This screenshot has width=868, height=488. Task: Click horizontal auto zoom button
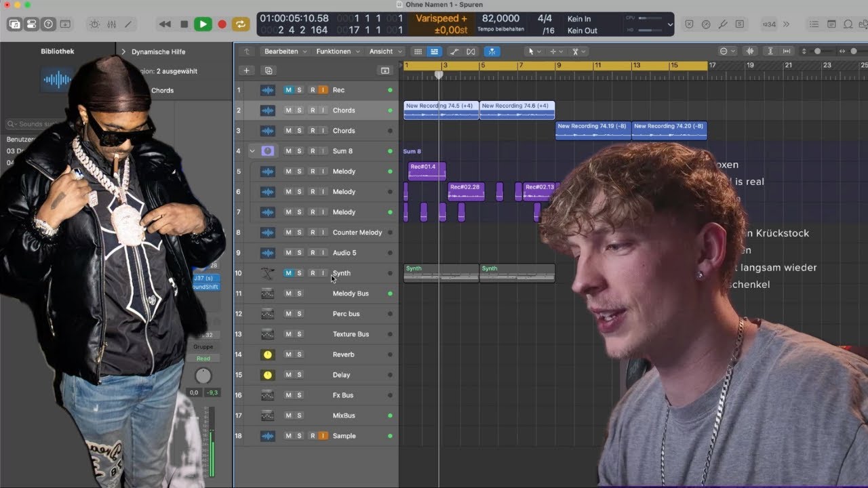[787, 52]
